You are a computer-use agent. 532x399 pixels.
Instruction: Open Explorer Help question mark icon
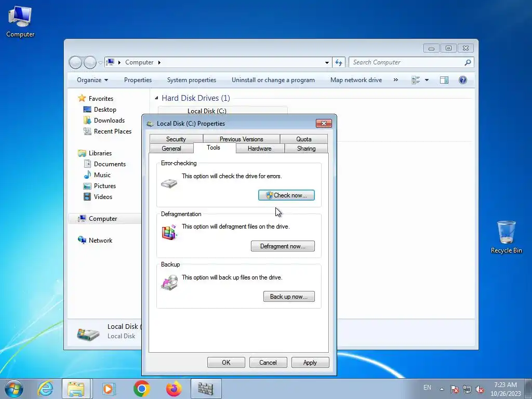[463, 80]
